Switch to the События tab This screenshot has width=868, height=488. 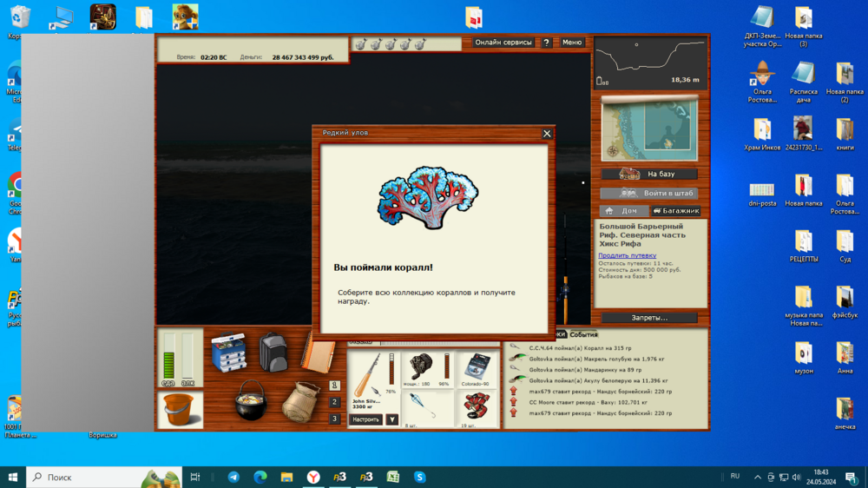tap(583, 334)
